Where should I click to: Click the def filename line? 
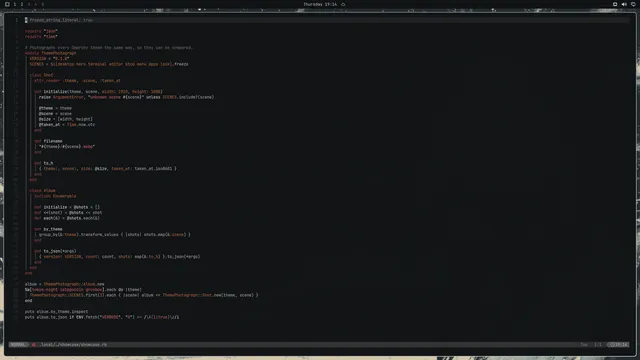pyautogui.click(x=48, y=141)
